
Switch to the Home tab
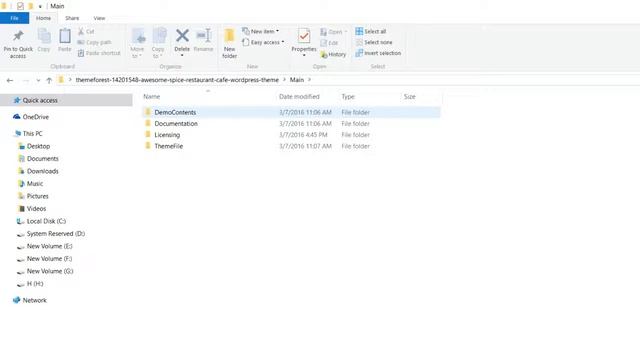[43, 18]
